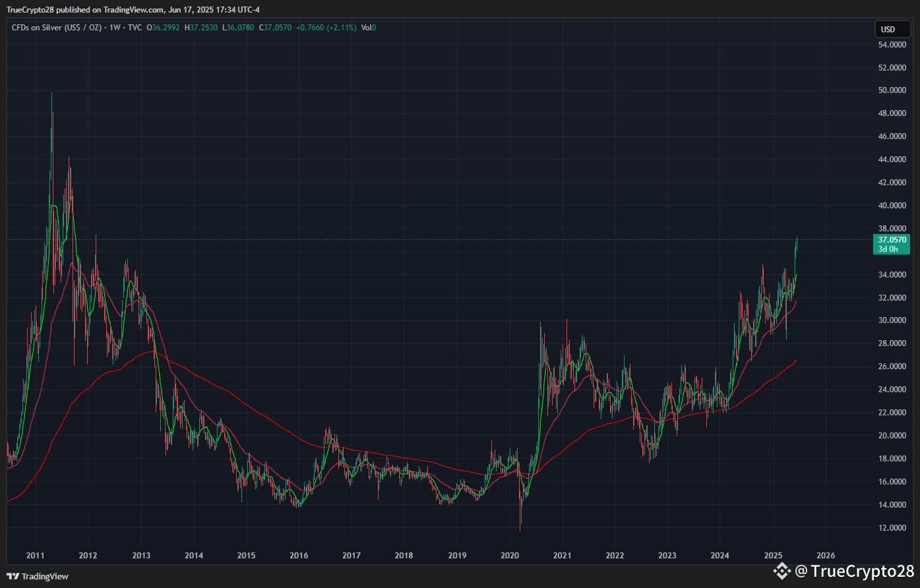The width and height of the screenshot is (920, 588).
Task: Click the 42.0000 price axis label
Action: point(891,183)
